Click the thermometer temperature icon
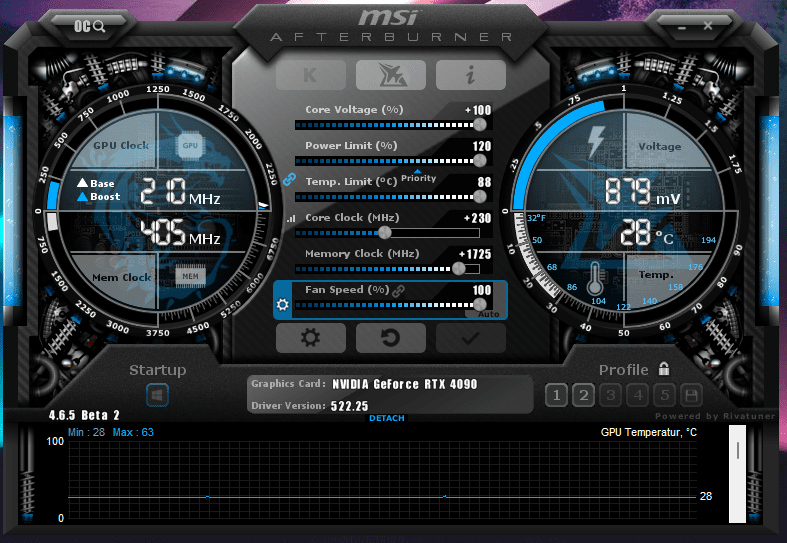 [595, 278]
